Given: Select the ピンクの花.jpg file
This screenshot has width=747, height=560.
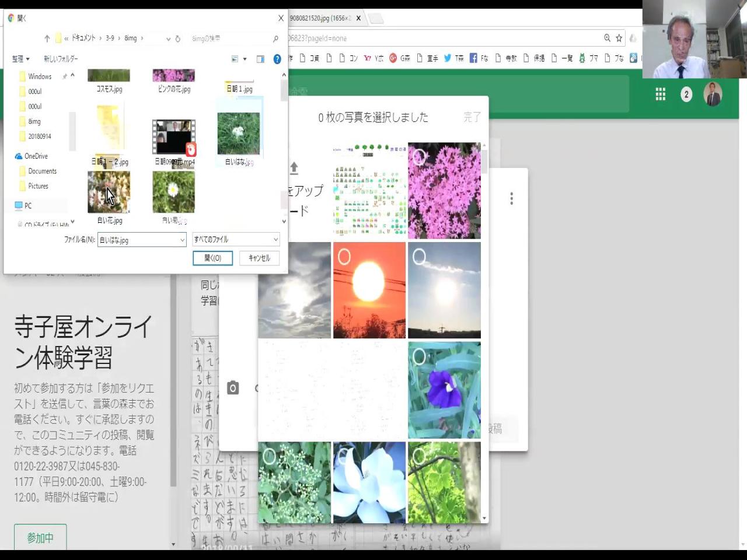Looking at the screenshot, I should (x=174, y=80).
